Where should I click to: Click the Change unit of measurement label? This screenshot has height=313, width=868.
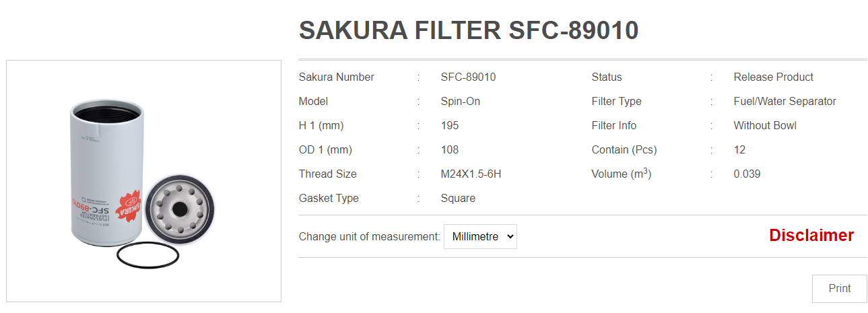click(x=369, y=236)
